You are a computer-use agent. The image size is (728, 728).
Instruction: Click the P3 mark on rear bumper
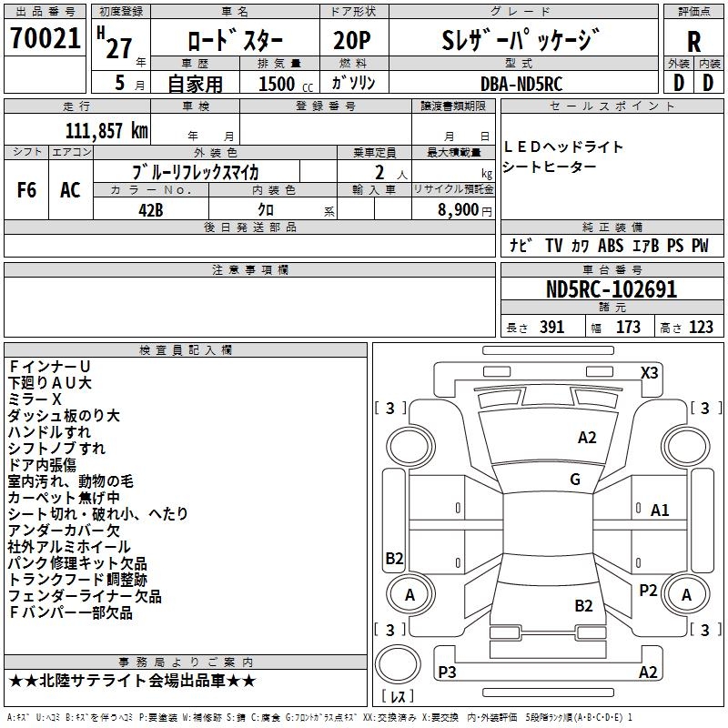(447, 672)
